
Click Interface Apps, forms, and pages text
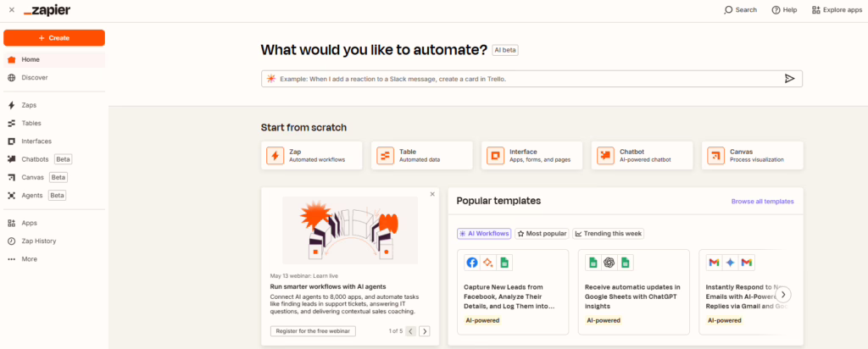[540, 155]
